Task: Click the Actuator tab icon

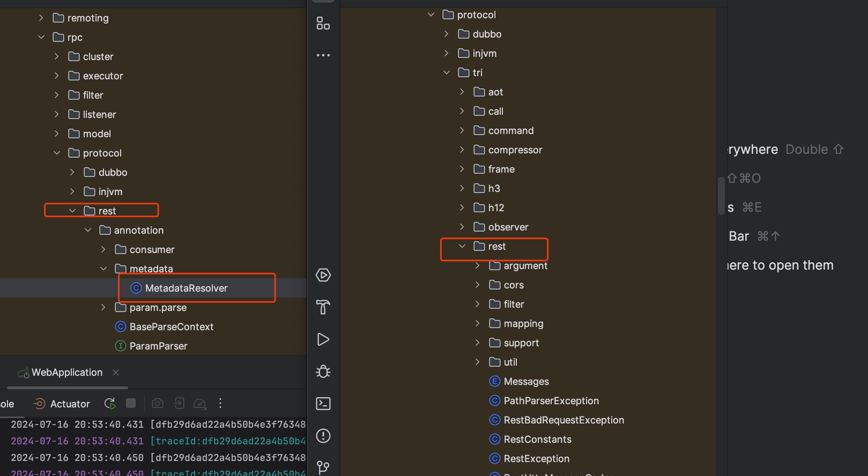Action: point(39,404)
